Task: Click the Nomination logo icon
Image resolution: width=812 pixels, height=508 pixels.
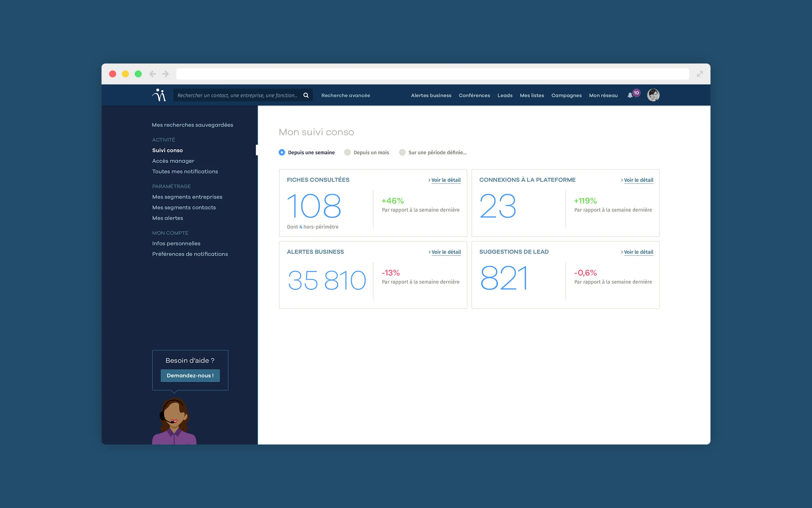Action: coord(159,95)
